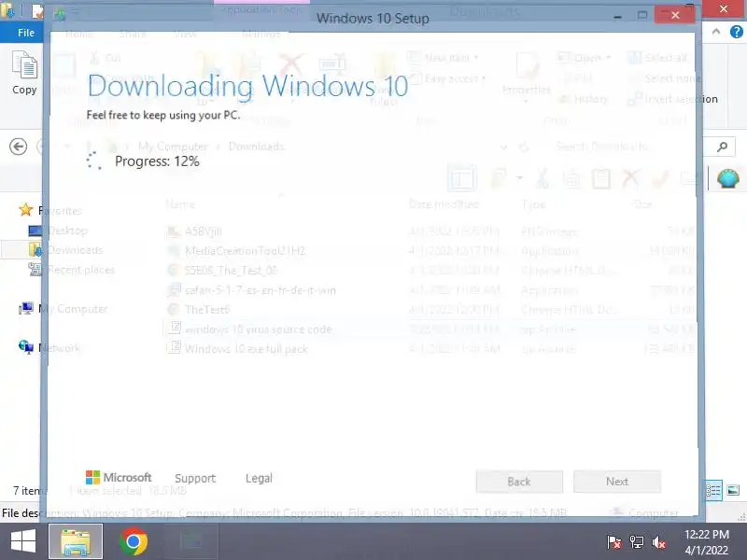Screen dimensions: 747x560
Task: Select the Desktop icon in navigation pane
Action: [x=35, y=231]
